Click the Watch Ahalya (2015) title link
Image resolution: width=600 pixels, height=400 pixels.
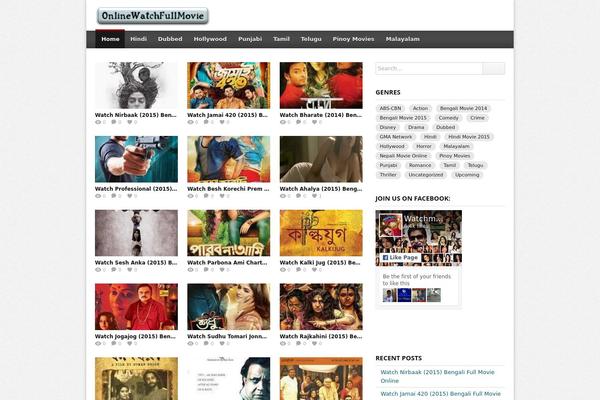click(x=321, y=189)
